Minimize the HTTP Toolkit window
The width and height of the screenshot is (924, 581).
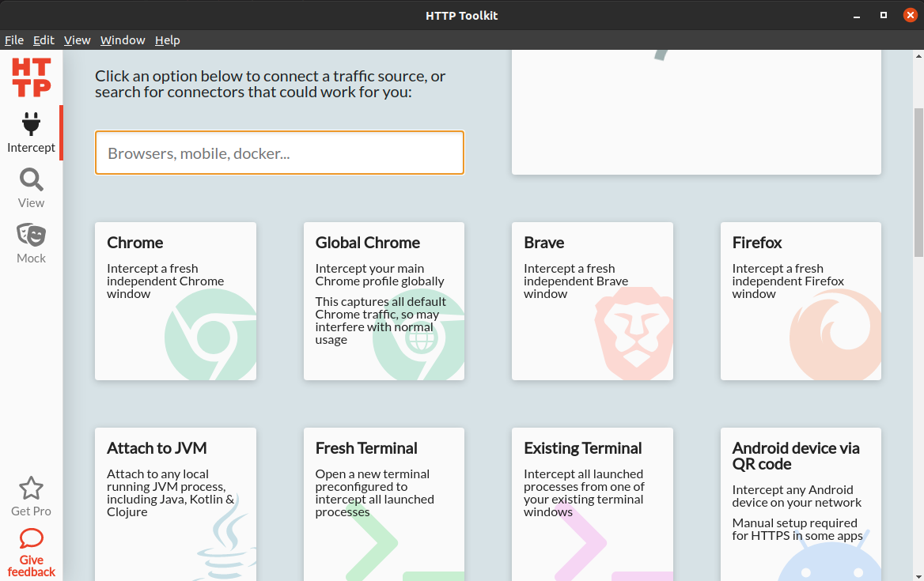pos(856,16)
